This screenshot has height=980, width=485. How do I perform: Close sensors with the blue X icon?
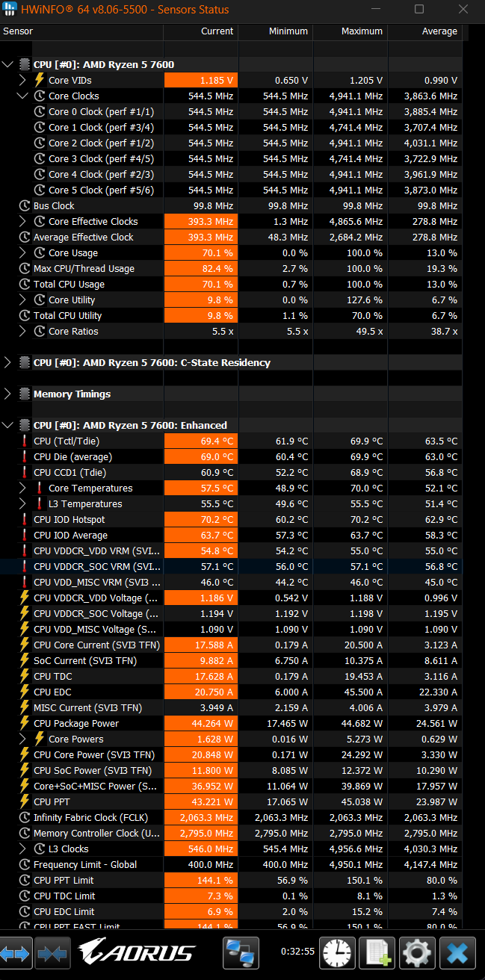(x=458, y=953)
